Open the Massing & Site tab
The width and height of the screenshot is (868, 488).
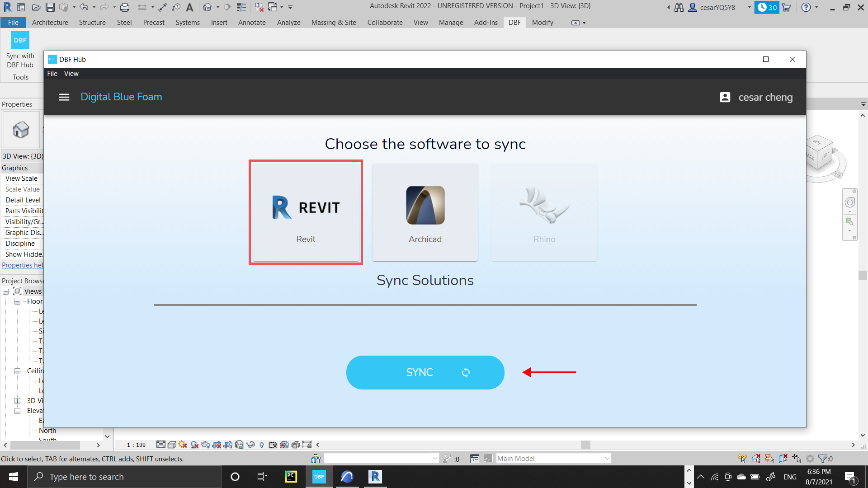click(334, 23)
